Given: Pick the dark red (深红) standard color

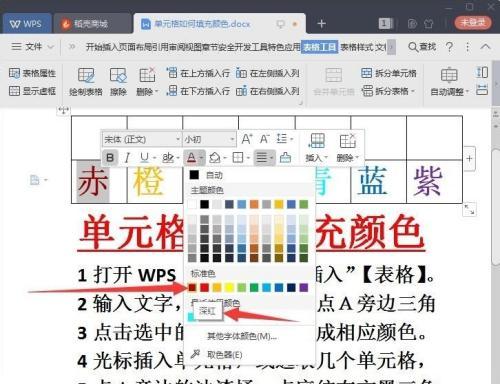Looking at the screenshot, I should pyautogui.click(x=192, y=287).
